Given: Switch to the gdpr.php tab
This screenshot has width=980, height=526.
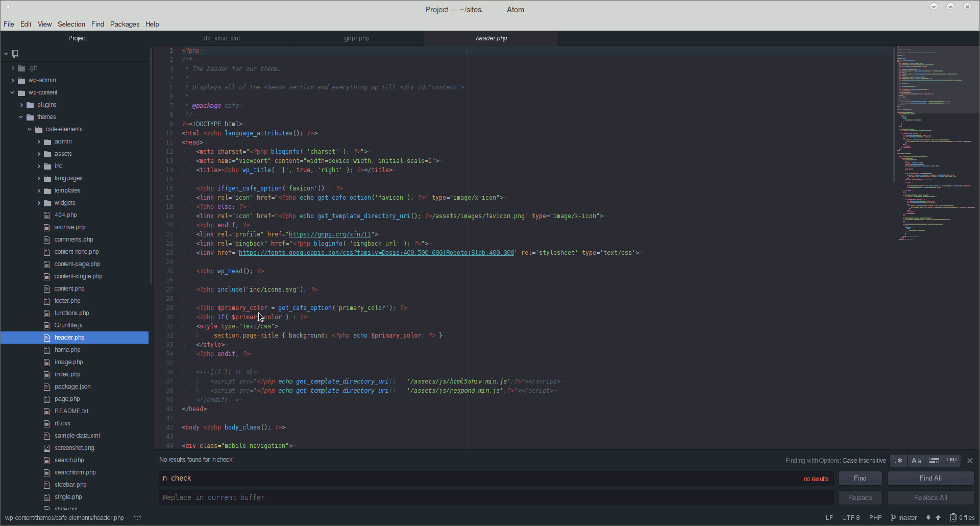Looking at the screenshot, I should (356, 38).
